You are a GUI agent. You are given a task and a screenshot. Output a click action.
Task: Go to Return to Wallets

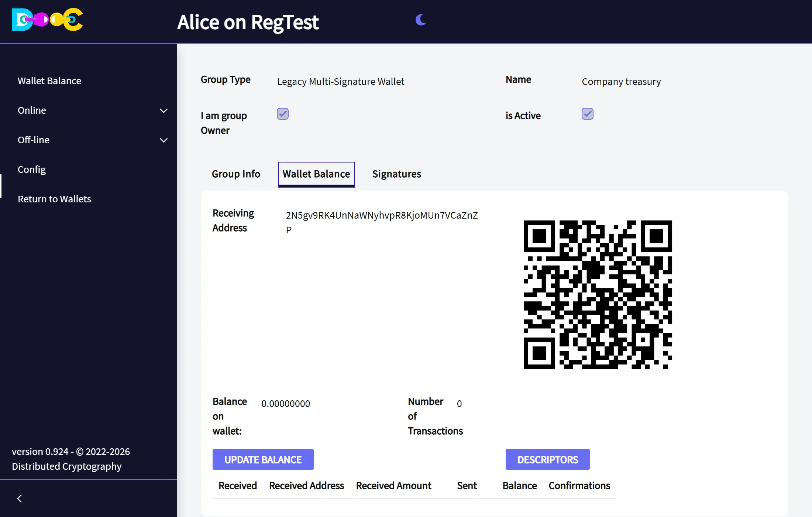click(x=54, y=199)
